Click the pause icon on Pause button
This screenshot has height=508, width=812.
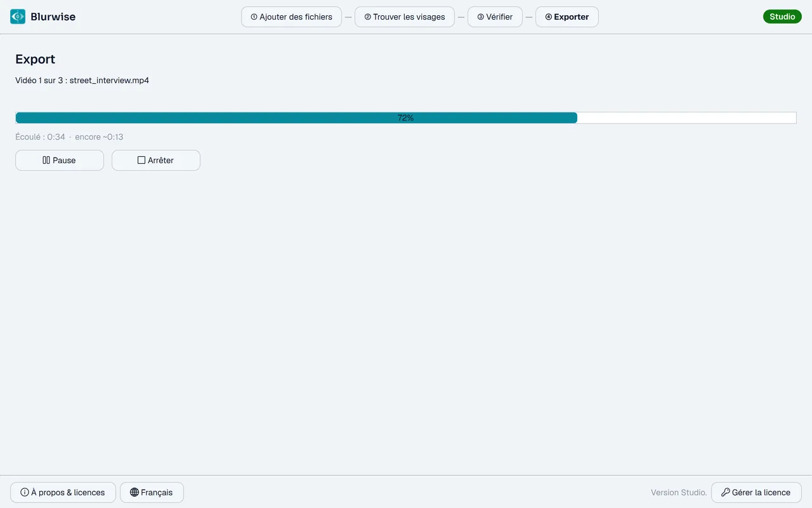46,161
